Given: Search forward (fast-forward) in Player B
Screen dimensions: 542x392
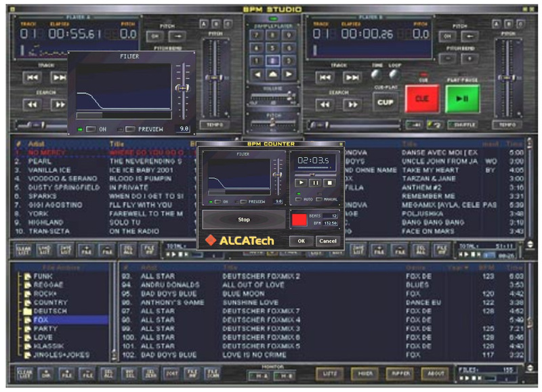Looking at the screenshot, I should coord(352,104).
